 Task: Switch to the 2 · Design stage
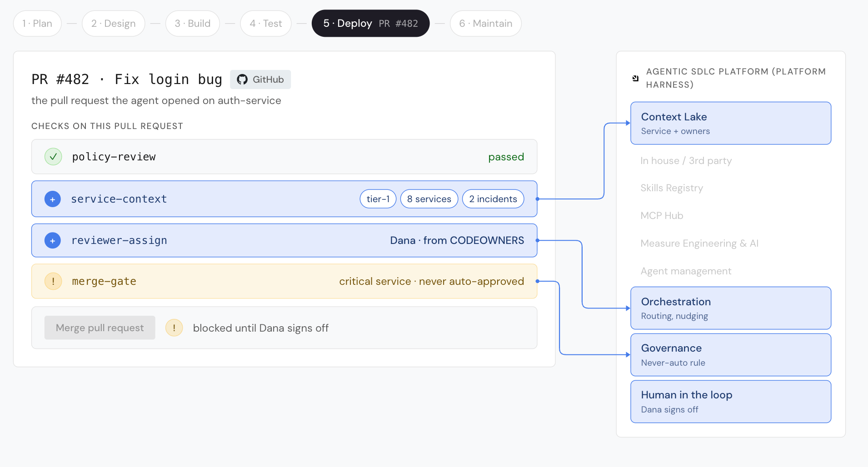pos(113,24)
